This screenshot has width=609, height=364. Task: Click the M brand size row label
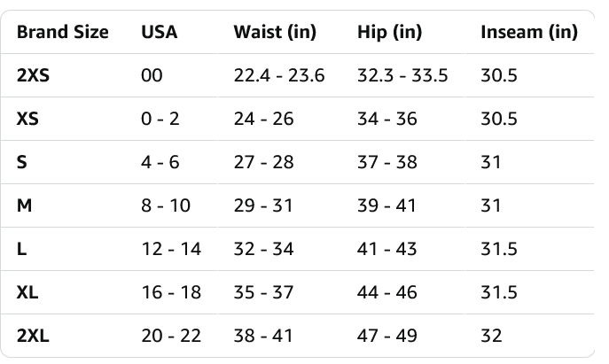click(24, 205)
